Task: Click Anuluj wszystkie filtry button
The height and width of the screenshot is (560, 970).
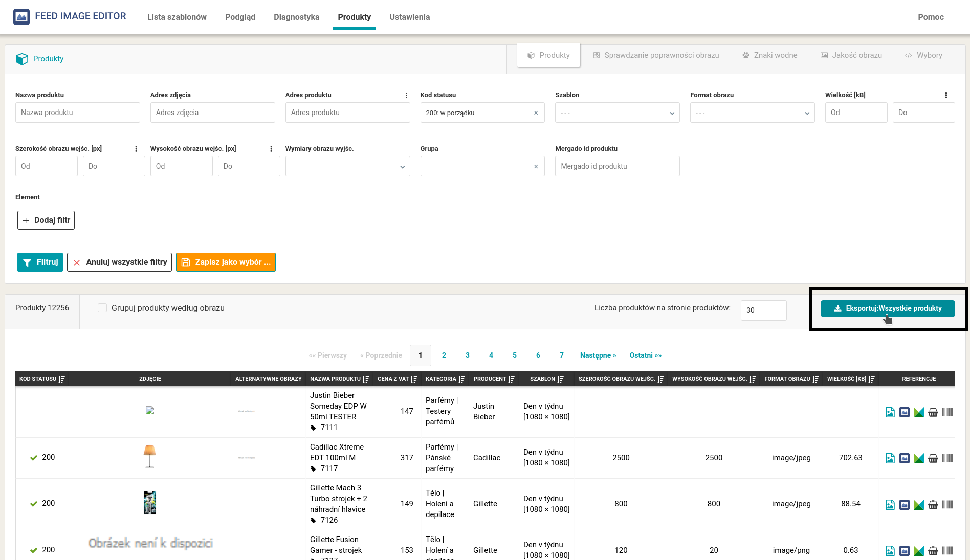Action: (x=119, y=262)
